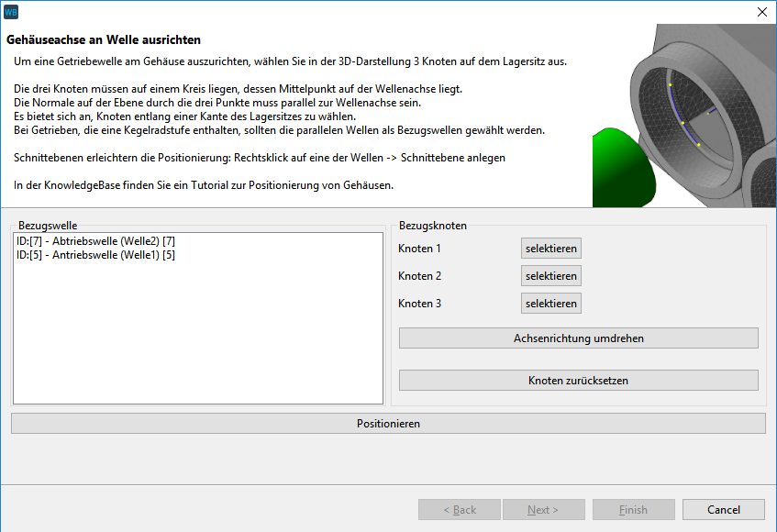This screenshot has height=532, width=777.
Task: Select Abtriebswelle (Welle2) in Bezugswelle list
Action: coord(95,240)
